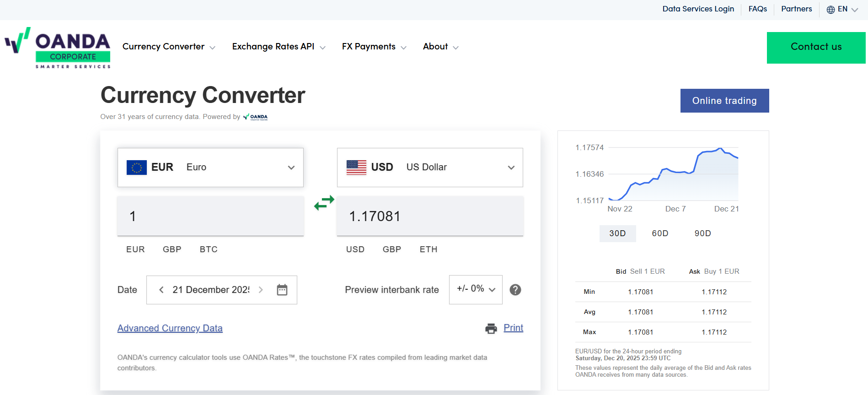Go to next date with right chevron
The width and height of the screenshot is (868, 395).
pos(261,290)
